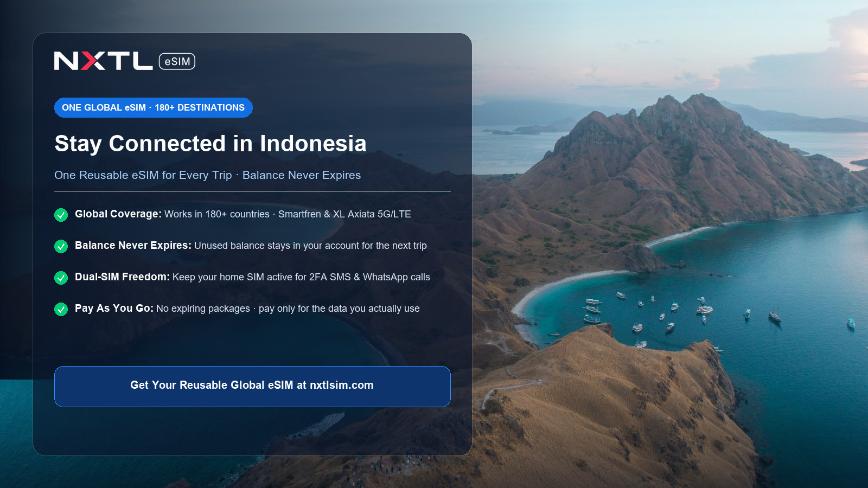Screen dimensions: 868x488
Task: Click the text Global Coverage:
Action: pyautogui.click(x=118, y=214)
